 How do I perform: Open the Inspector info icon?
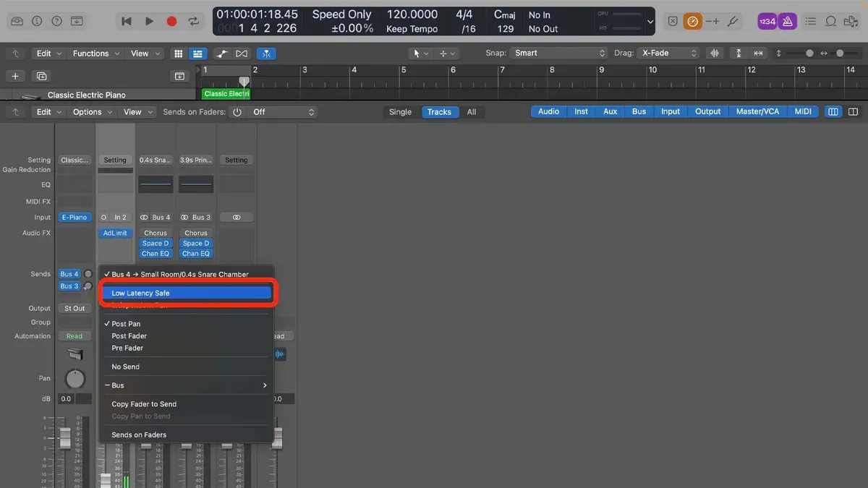(x=37, y=22)
